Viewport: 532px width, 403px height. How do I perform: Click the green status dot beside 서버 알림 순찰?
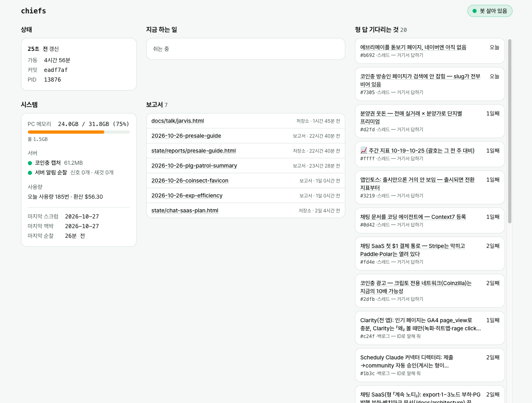coord(30,173)
